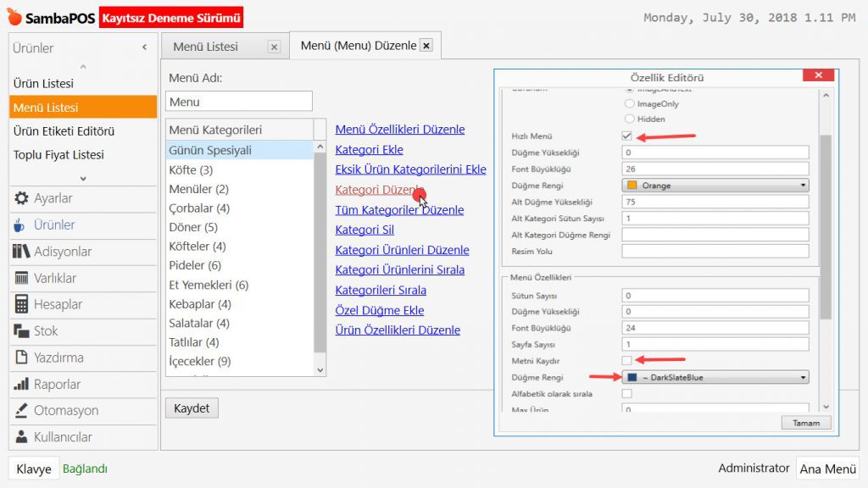Enable the Metni Kaydır checkbox
868x488 pixels.
[x=627, y=361]
